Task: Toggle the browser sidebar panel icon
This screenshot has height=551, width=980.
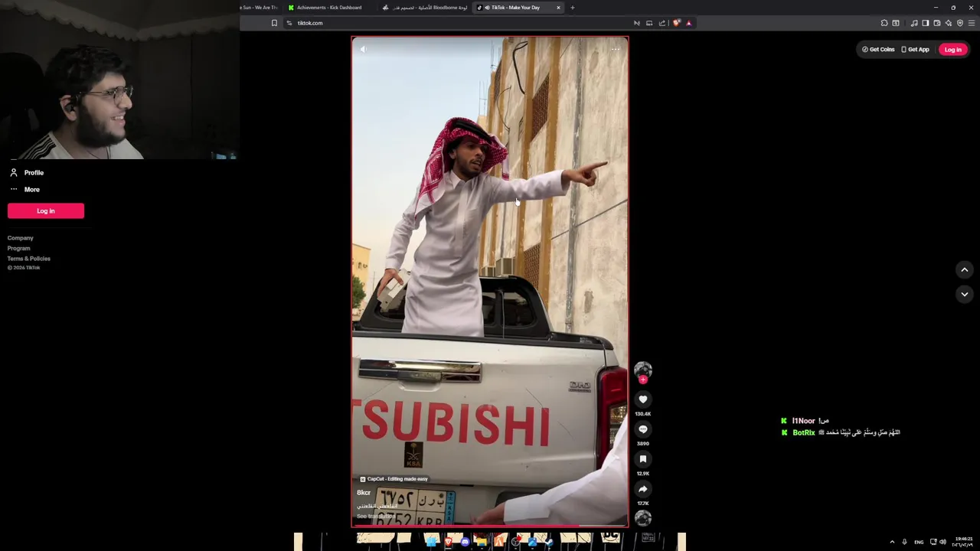Action: coord(925,23)
